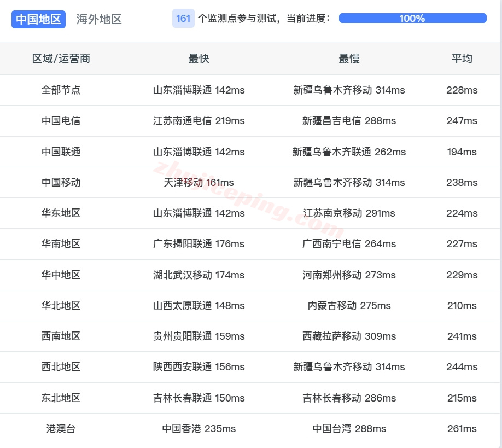Switch to the 中国地区 tab
The image size is (502, 448).
[38, 19]
